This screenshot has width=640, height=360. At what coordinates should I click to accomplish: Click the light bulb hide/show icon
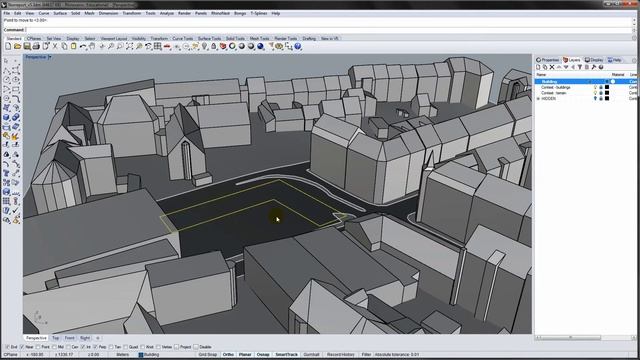click(x=204, y=47)
